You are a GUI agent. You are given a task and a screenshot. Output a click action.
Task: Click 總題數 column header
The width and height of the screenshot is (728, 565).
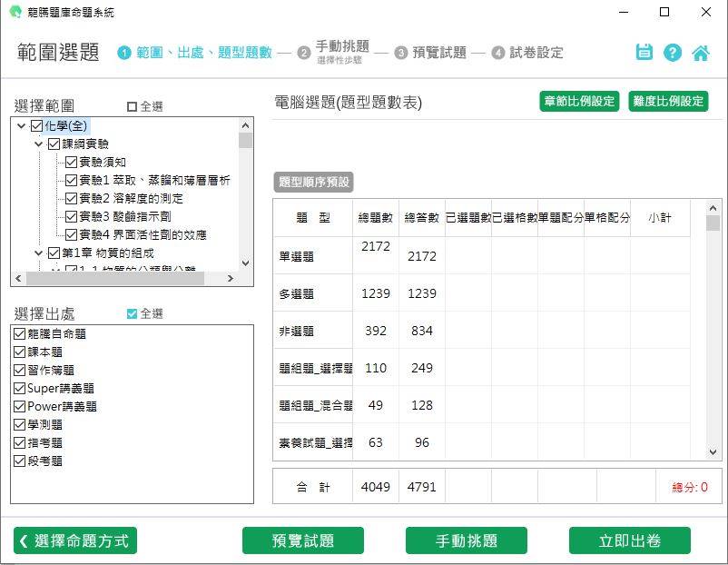click(x=376, y=217)
